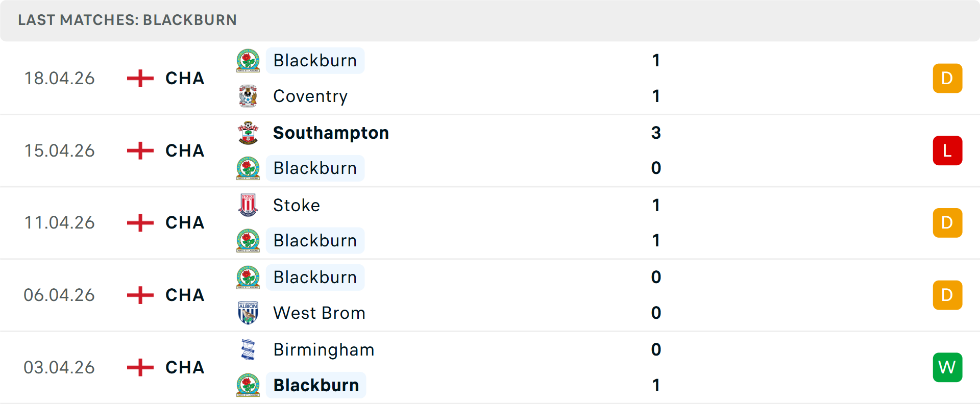The width and height of the screenshot is (980, 404).
Task: Click the Southampton club crest
Action: click(248, 133)
